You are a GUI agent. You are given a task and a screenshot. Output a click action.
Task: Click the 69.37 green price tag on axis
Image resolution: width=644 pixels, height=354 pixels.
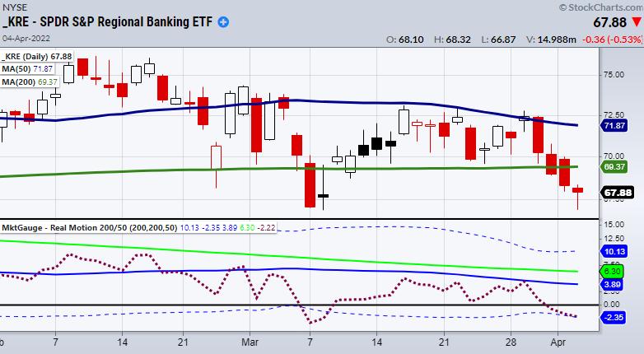coord(614,167)
